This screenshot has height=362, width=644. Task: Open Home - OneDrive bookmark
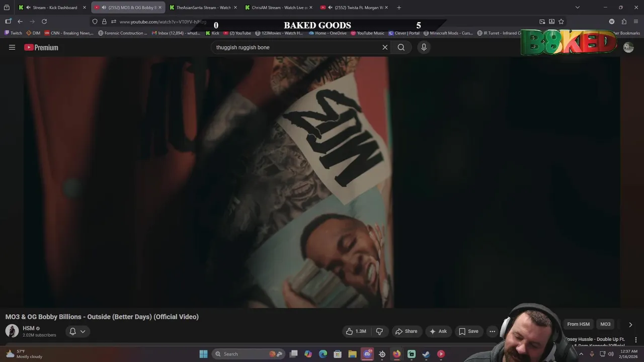click(x=328, y=33)
